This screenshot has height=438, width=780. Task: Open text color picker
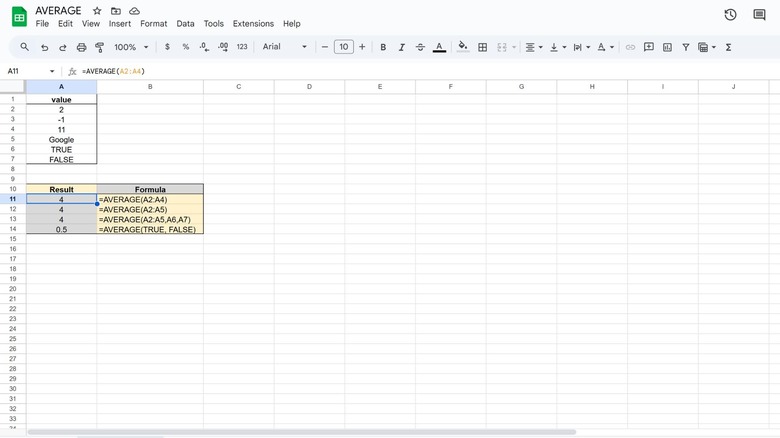coord(439,47)
